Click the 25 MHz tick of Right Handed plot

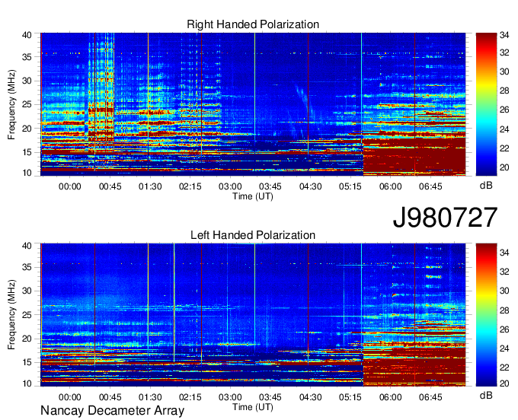click(27, 104)
